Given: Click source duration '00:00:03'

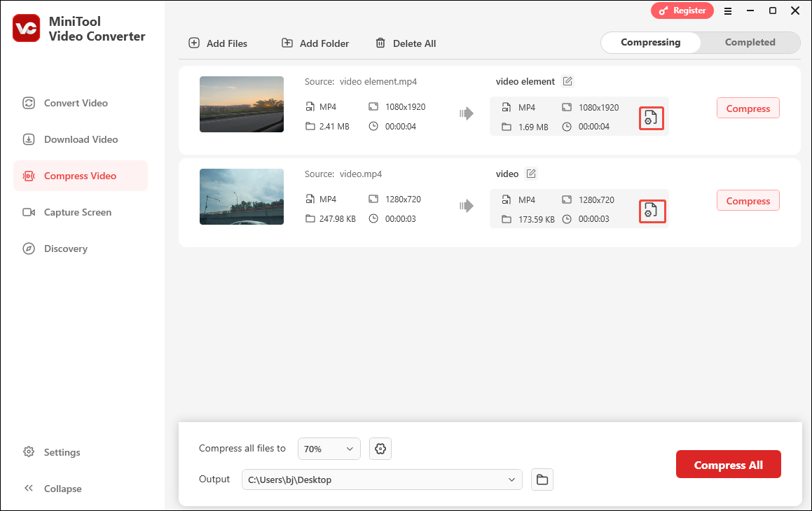Looking at the screenshot, I should coord(400,219).
